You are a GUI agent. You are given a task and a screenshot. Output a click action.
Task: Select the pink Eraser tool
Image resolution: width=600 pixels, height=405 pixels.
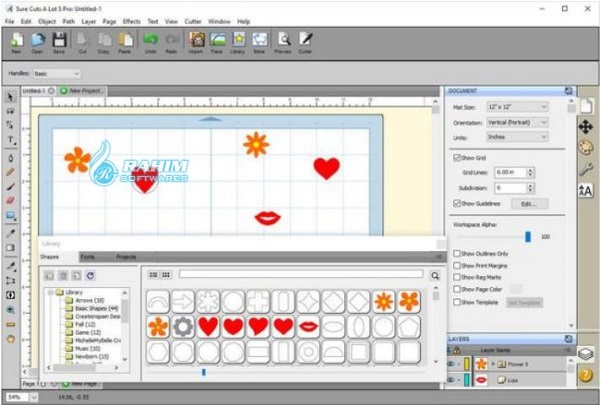pos(10,200)
